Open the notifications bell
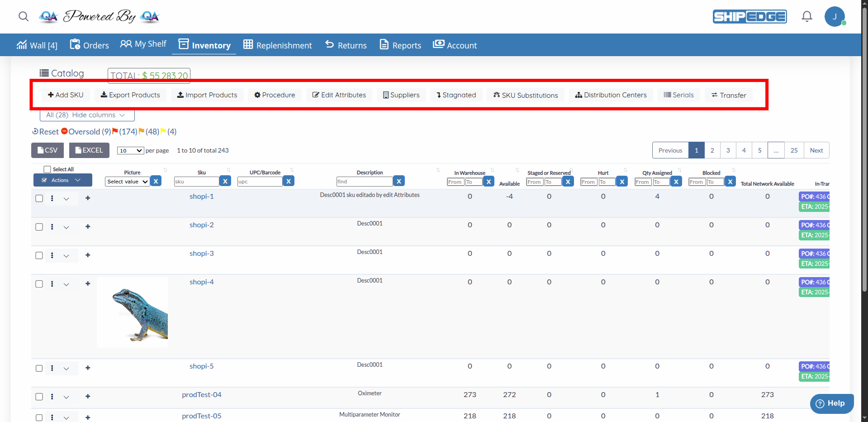868x422 pixels. pos(806,16)
